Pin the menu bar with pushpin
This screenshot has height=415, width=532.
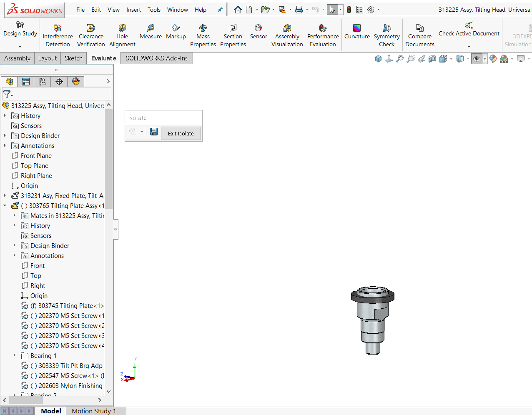[220, 10]
